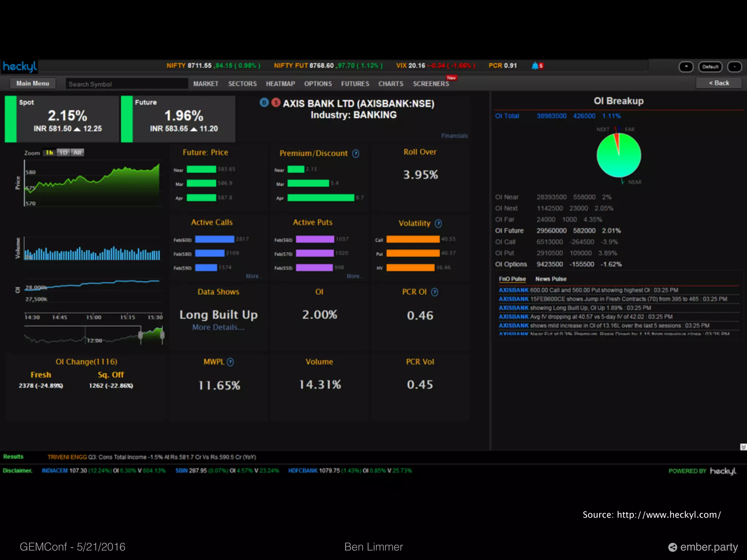Image resolution: width=747 pixels, height=560 pixels.
Task: Select the 1h chart zoom option
Action: (x=49, y=153)
